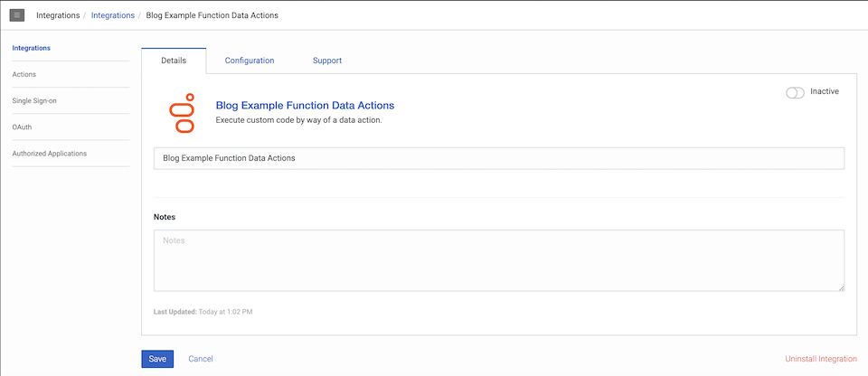The image size is (868, 376).
Task: Click Uninstall Integration
Action: point(820,359)
